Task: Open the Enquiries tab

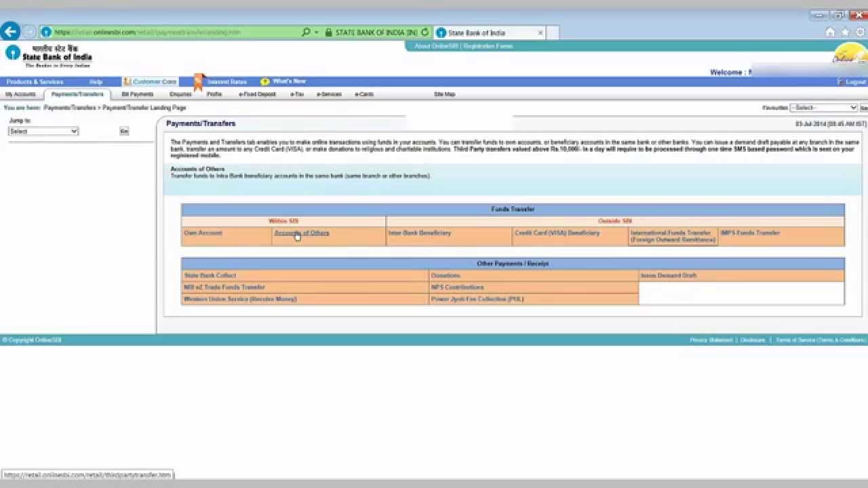Action: (x=180, y=94)
